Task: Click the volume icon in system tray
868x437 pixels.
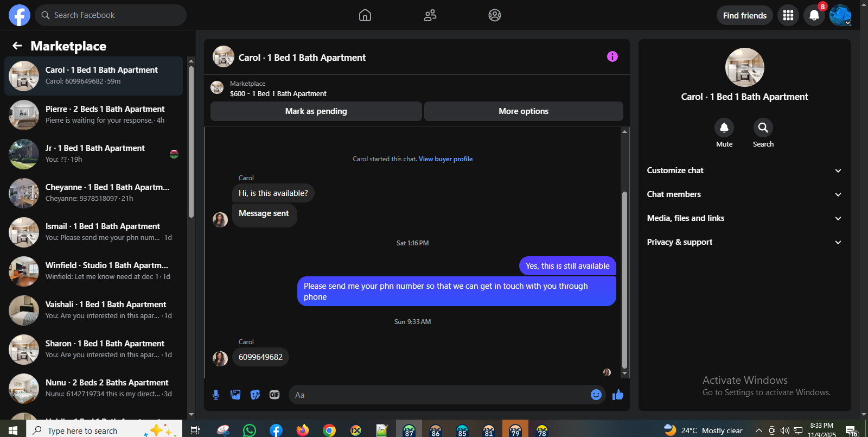Action: (x=784, y=430)
